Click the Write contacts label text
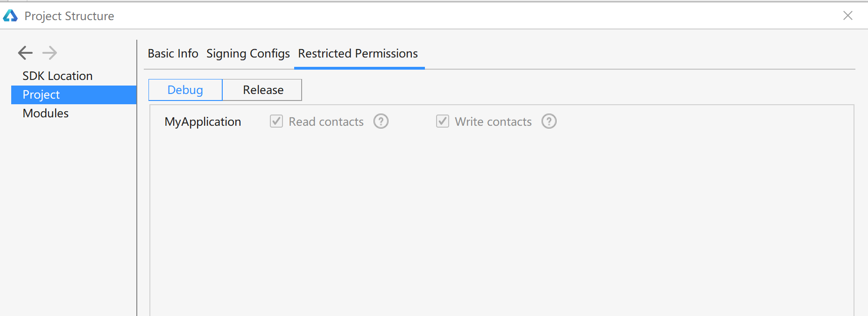868x316 pixels. tap(493, 122)
